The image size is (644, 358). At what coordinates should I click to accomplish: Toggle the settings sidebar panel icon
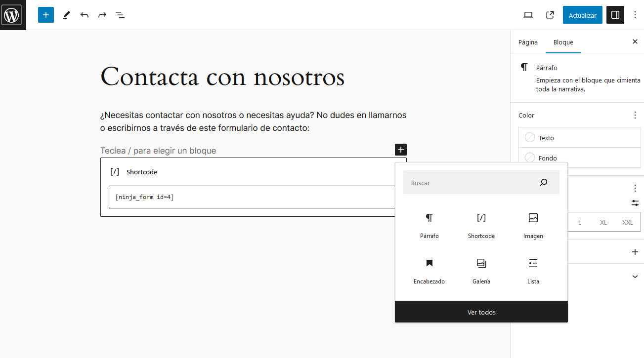click(615, 15)
